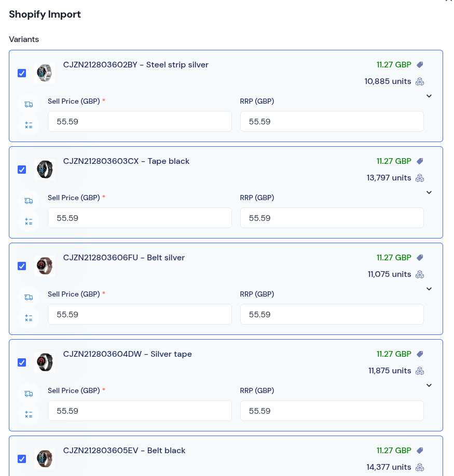Image resolution: width=454 pixels, height=476 pixels.
Task: Expand the Steel strip silver variant details
Action: pyautogui.click(x=429, y=96)
